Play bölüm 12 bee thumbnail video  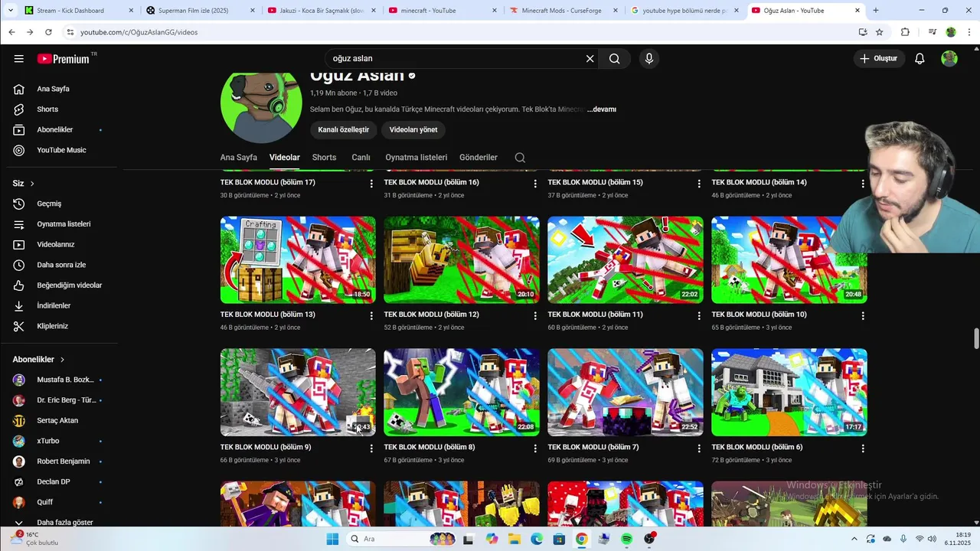tap(462, 260)
